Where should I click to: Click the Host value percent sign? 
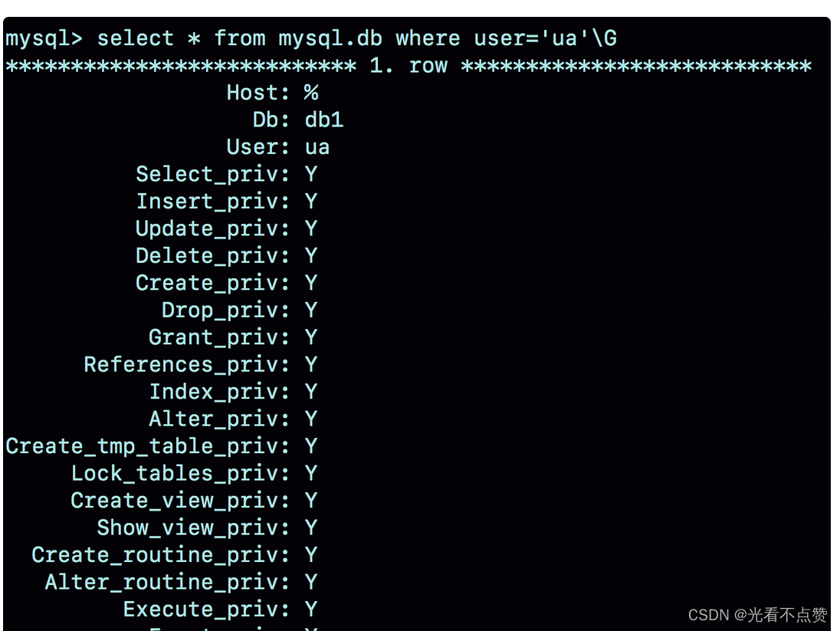point(311,93)
